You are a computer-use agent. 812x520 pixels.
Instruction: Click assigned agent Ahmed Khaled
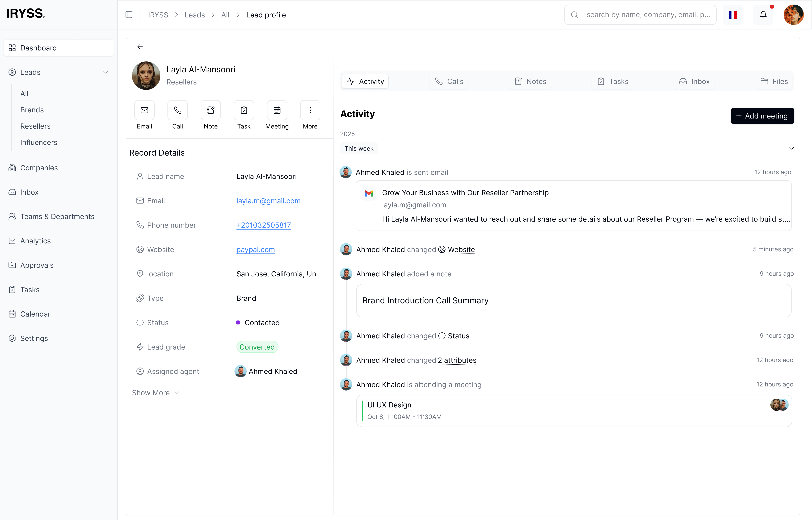[266, 371]
